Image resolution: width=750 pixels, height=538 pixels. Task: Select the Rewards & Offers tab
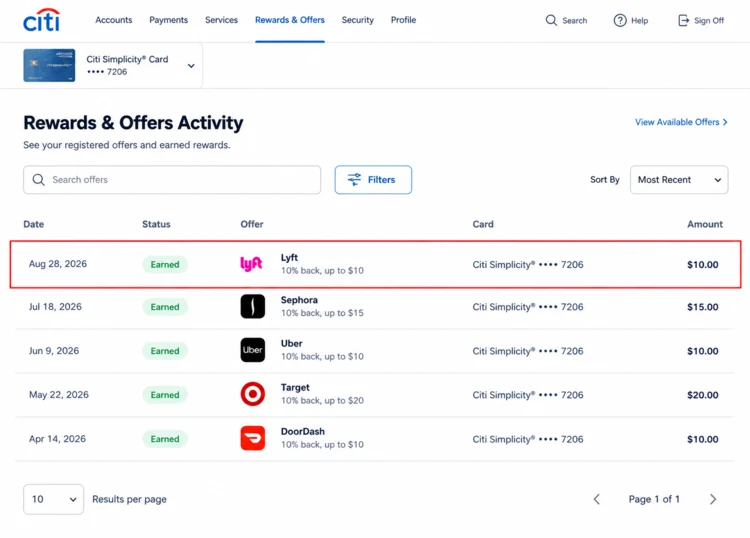pyautogui.click(x=290, y=20)
